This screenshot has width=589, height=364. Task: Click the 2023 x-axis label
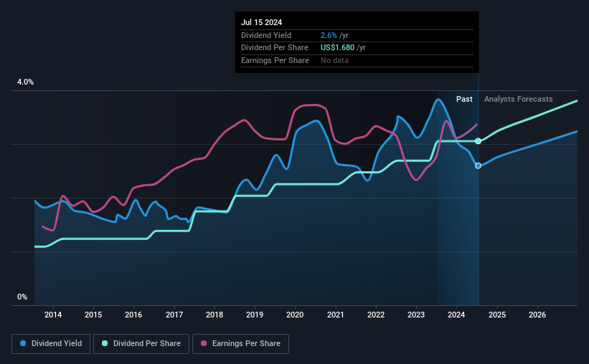pos(416,315)
